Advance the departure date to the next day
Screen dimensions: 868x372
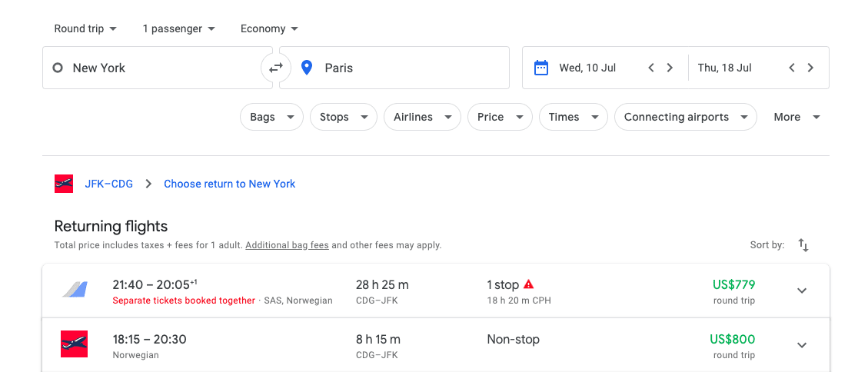pos(670,68)
